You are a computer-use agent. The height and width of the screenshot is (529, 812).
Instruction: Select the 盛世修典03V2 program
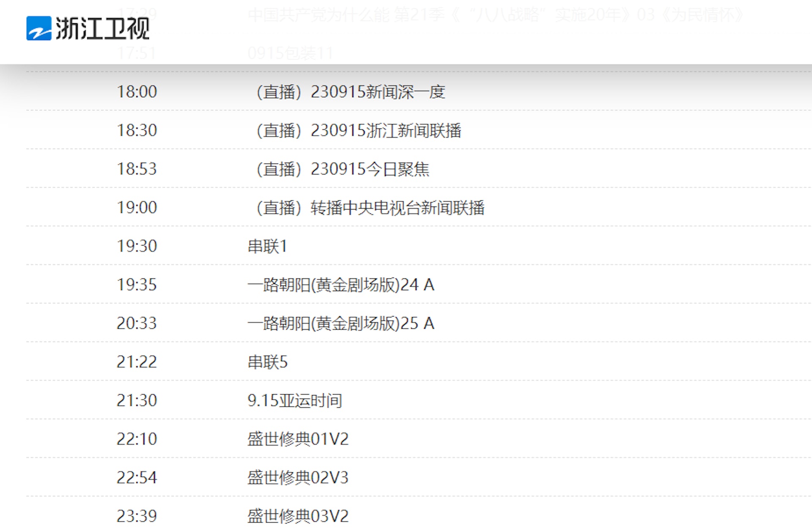pos(298,516)
